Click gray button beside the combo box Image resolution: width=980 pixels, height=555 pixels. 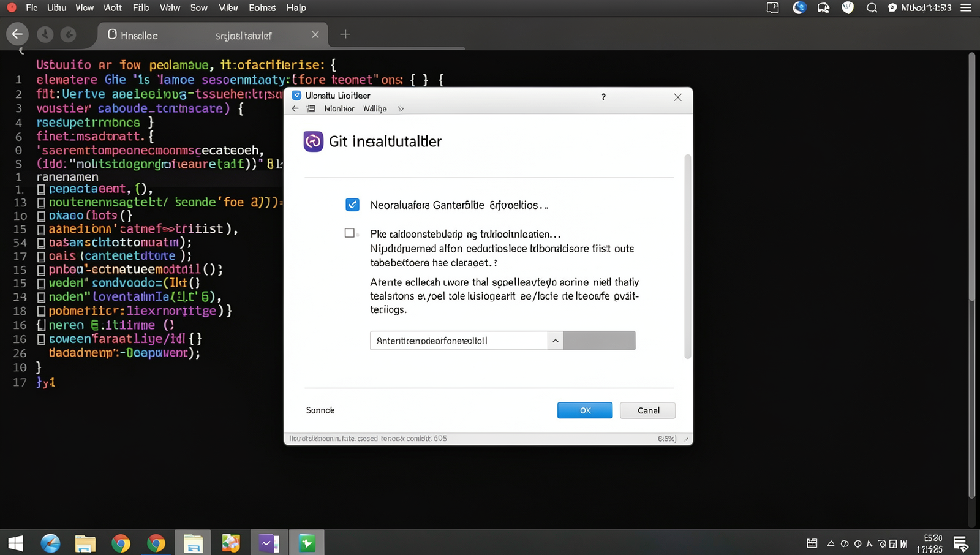(x=599, y=341)
